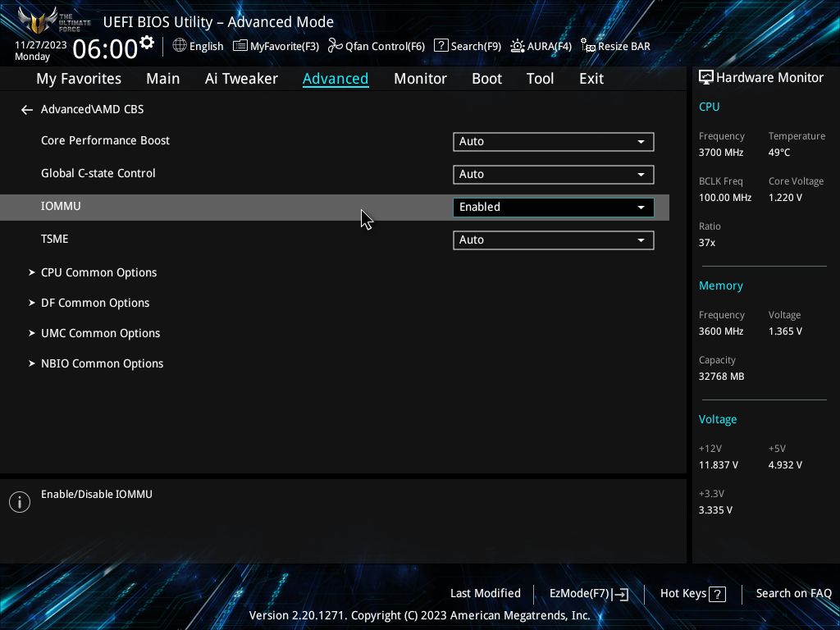Switch to My Favorites tab
Image resolution: width=840 pixels, height=630 pixels.
79,79
